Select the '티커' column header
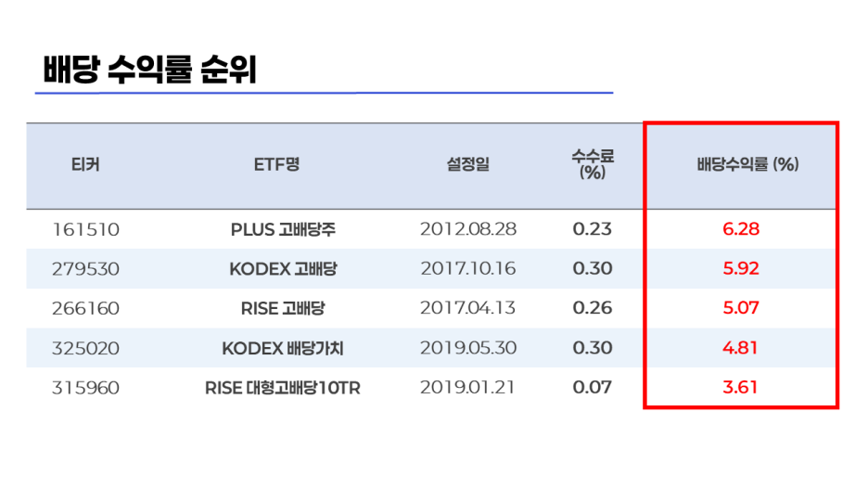Viewport: 868px width, 489px height. pos(85,164)
